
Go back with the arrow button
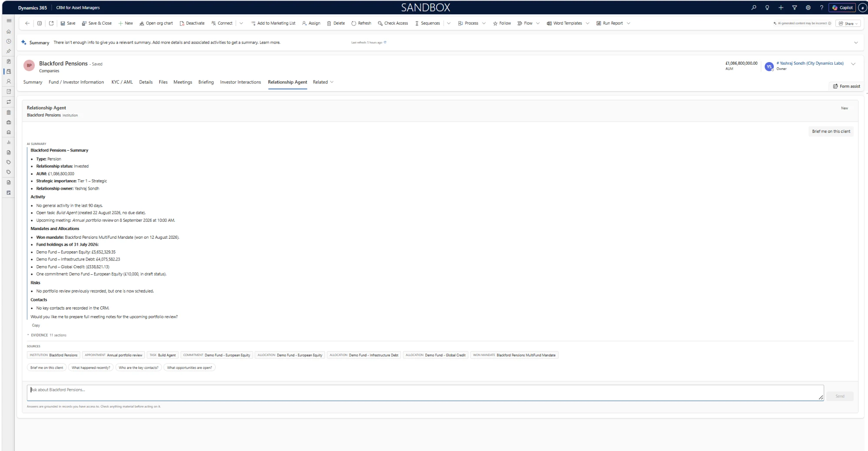pyautogui.click(x=27, y=23)
